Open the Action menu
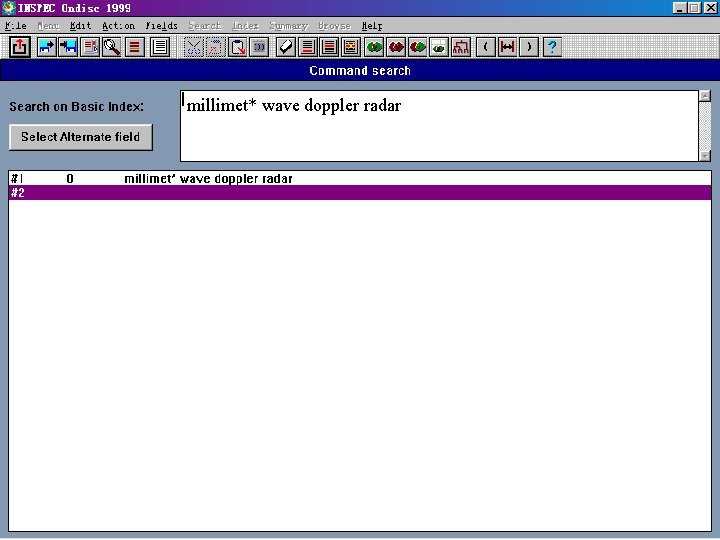720x540 pixels. point(118,26)
